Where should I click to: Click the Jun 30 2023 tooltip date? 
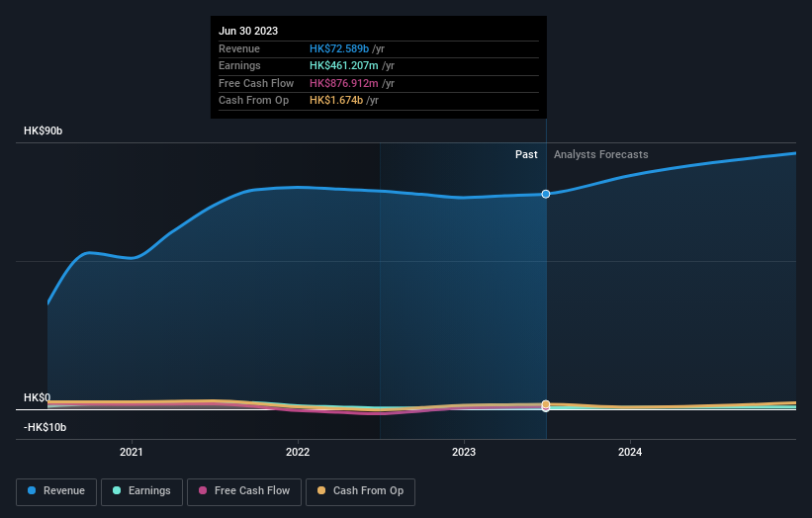tap(248, 31)
